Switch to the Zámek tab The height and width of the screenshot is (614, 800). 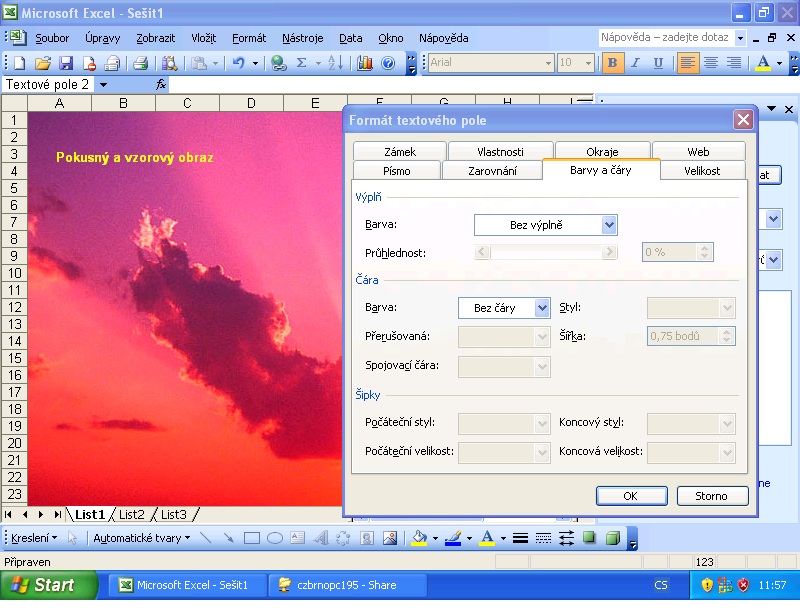click(399, 152)
